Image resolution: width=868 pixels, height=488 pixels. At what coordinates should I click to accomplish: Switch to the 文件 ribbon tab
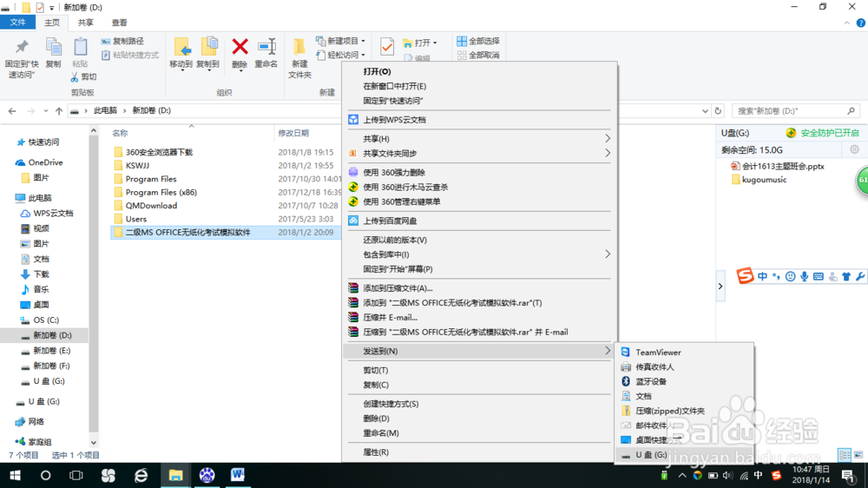pyautogui.click(x=17, y=23)
